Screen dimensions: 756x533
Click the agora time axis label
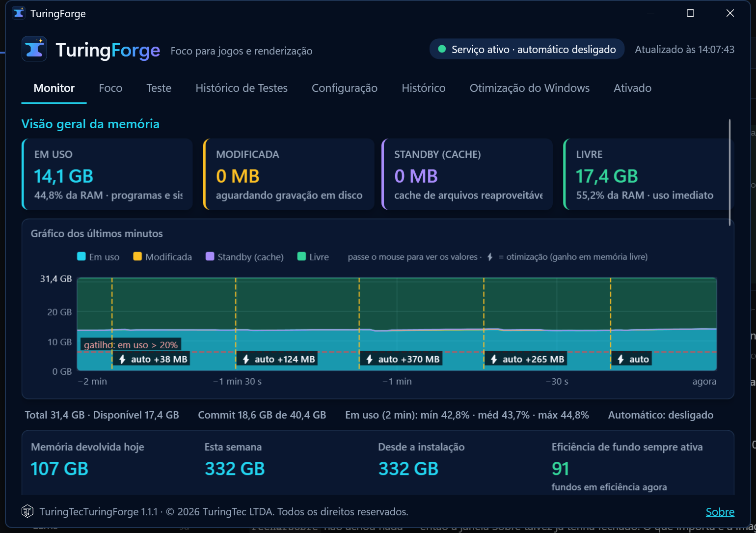click(704, 381)
